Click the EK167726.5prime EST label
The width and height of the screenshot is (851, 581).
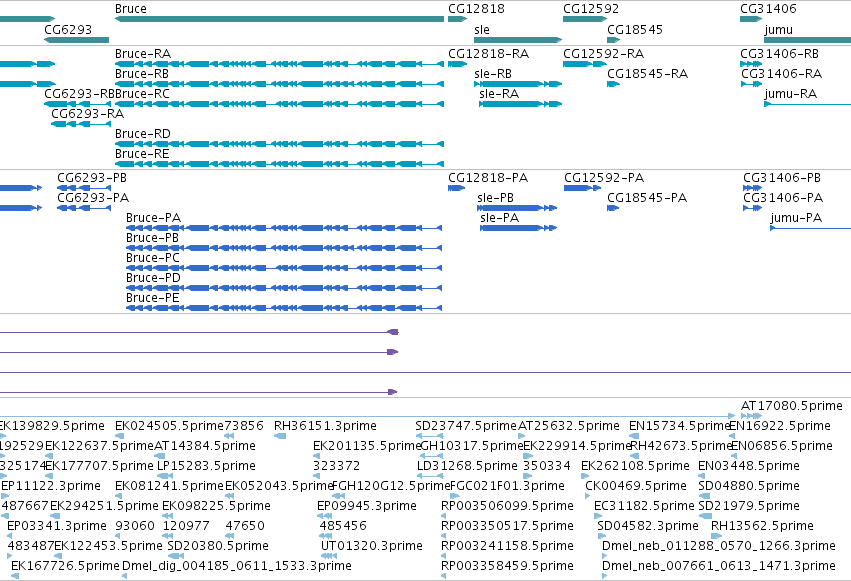[x=65, y=566]
